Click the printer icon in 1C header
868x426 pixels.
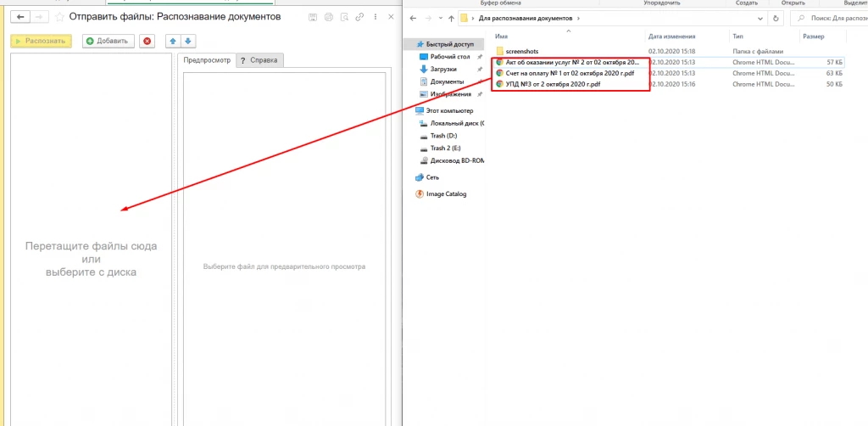329,17
